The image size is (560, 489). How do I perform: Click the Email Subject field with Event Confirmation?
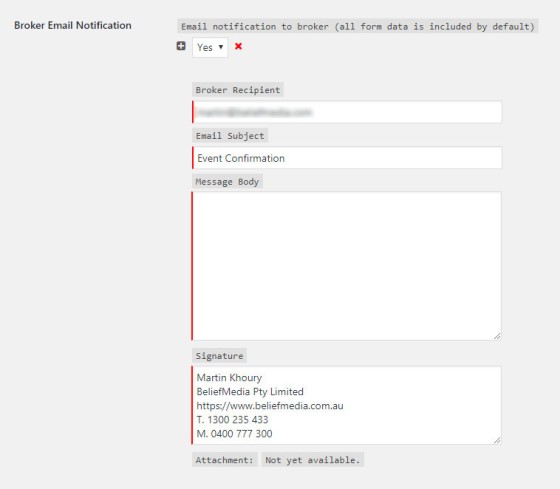[347, 158]
